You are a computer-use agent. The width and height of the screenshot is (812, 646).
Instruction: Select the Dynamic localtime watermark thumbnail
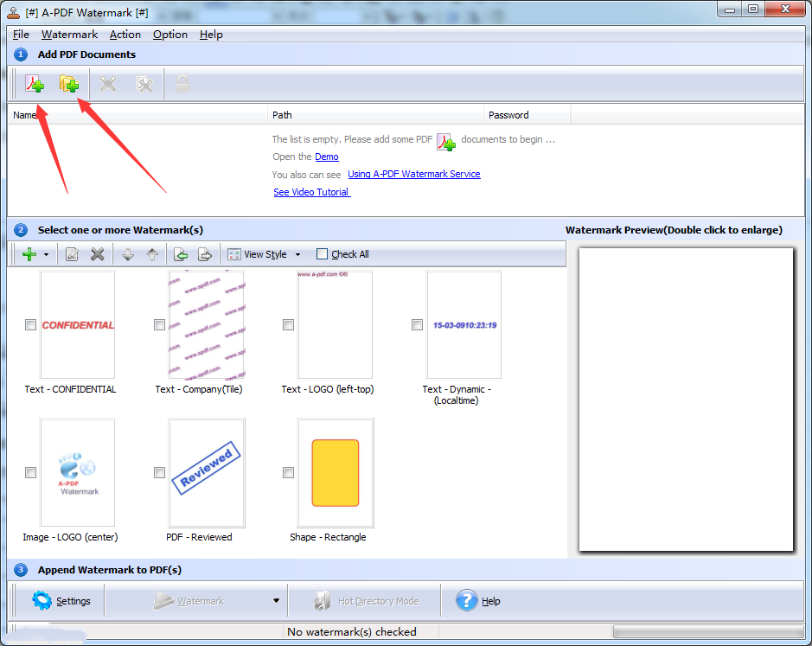(x=464, y=325)
